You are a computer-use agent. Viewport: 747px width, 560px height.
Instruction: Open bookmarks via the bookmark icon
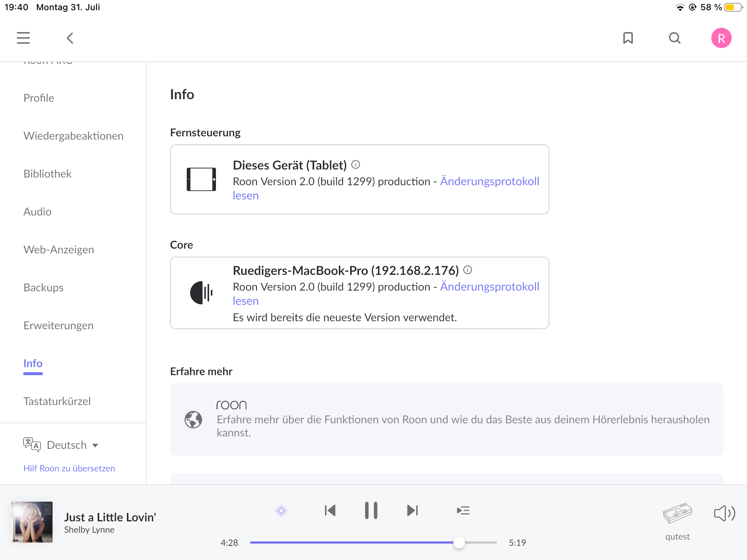click(x=628, y=38)
